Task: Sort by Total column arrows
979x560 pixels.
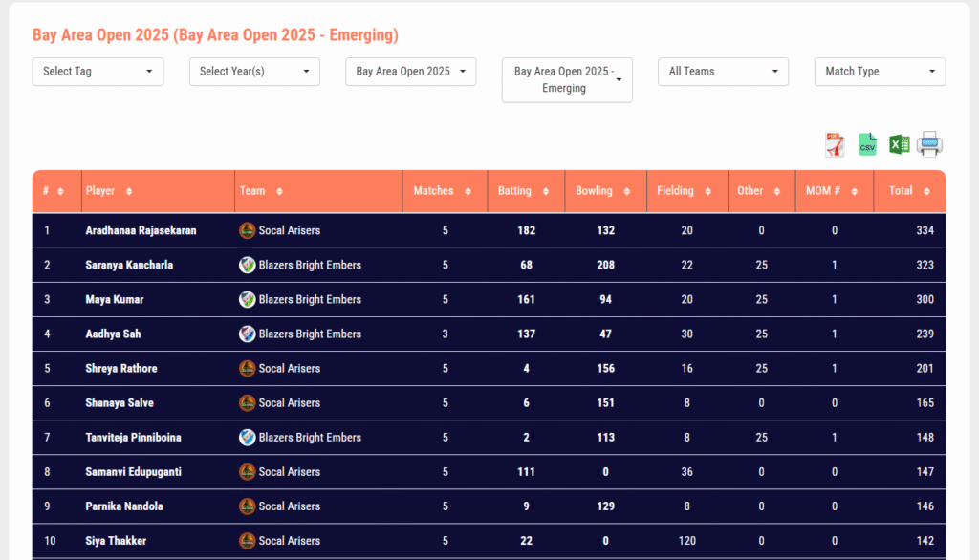Action: point(927,191)
